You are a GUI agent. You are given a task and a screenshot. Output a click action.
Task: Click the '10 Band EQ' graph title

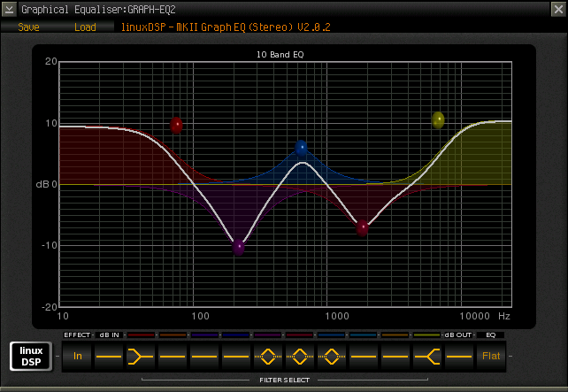[x=280, y=55]
